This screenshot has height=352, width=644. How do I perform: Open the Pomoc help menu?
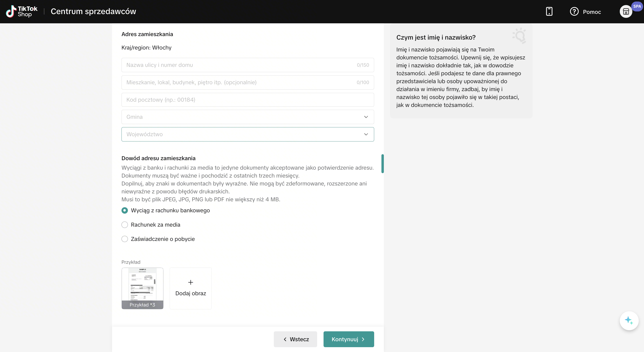pyautogui.click(x=585, y=11)
